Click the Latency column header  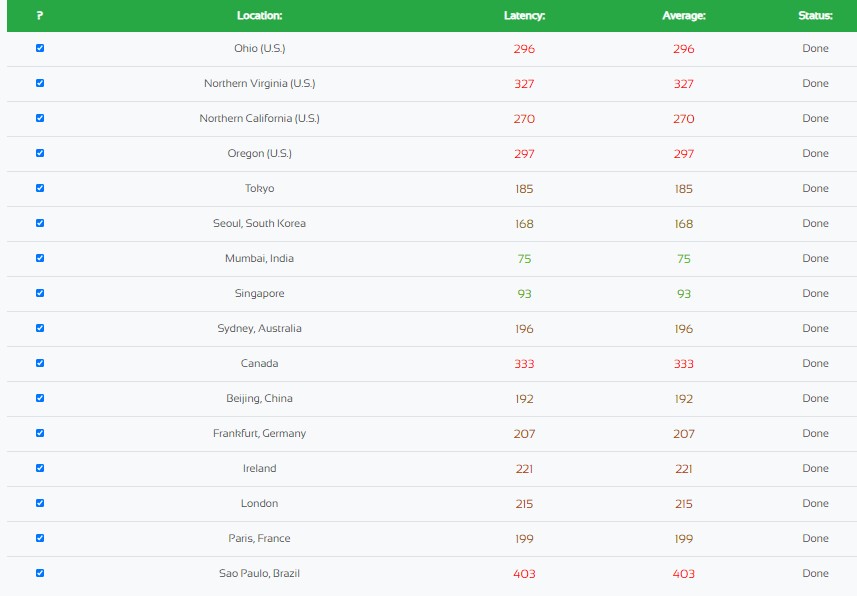click(524, 16)
